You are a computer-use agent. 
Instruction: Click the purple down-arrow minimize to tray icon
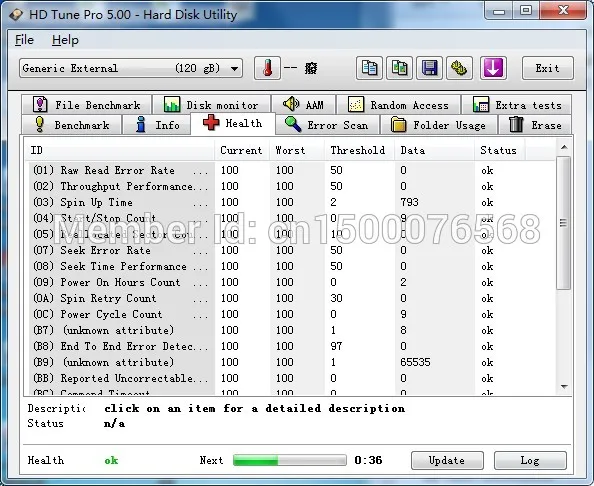(493, 68)
